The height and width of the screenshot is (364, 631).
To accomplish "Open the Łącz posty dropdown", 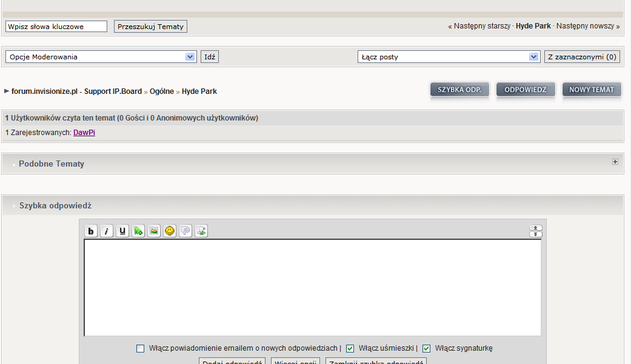I will coord(449,57).
